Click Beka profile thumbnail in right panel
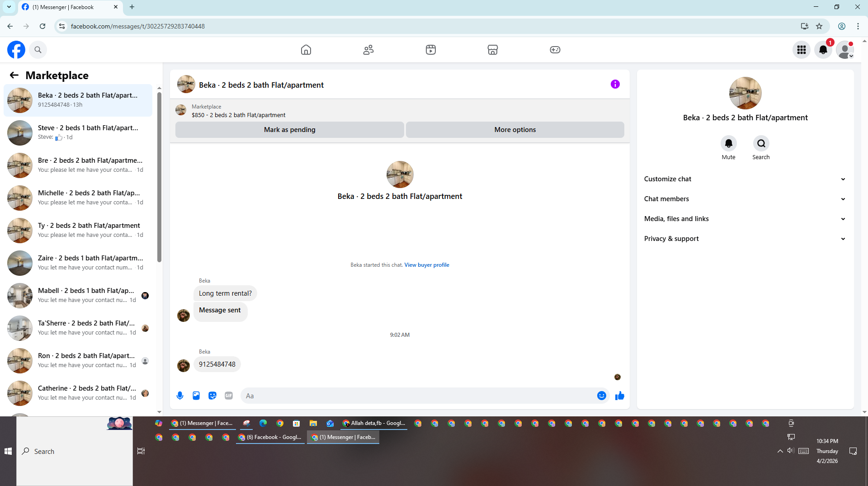Image resolution: width=868 pixels, height=486 pixels. point(745,93)
